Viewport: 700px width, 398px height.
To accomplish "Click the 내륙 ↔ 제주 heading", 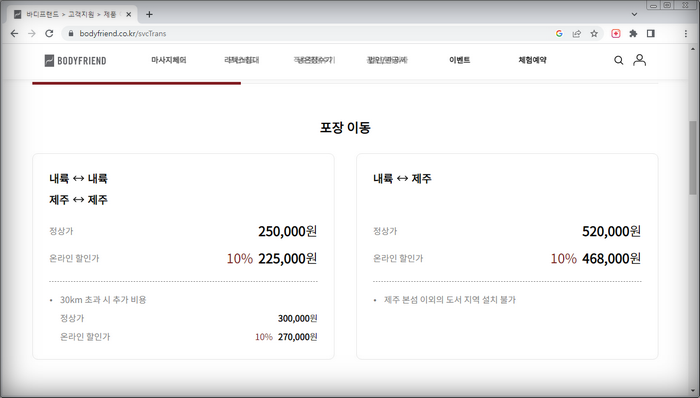I will click(x=402, y=178).
